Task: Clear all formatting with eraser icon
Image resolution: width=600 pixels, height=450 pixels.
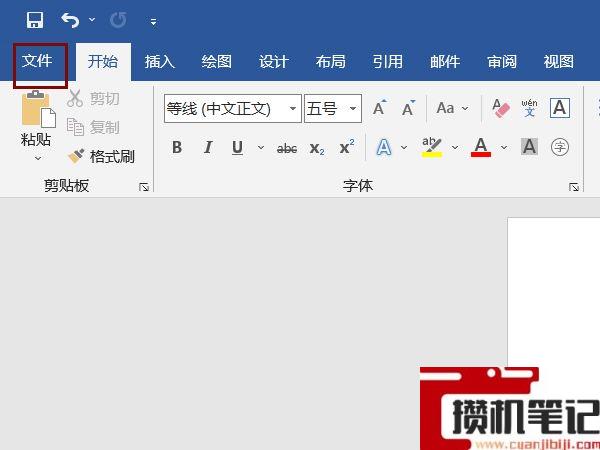Action: point(501,108)
